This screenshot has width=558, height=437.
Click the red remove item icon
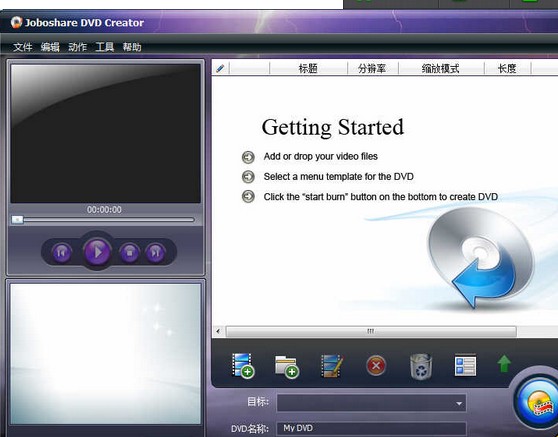tap(376, 365)
